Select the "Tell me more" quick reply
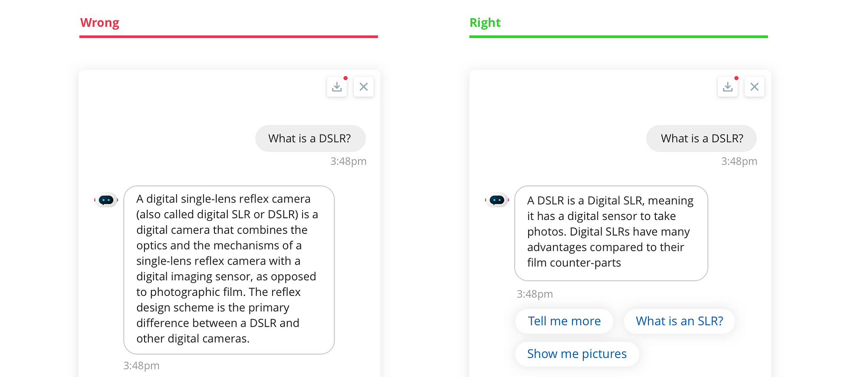 (x=564, y=321)
